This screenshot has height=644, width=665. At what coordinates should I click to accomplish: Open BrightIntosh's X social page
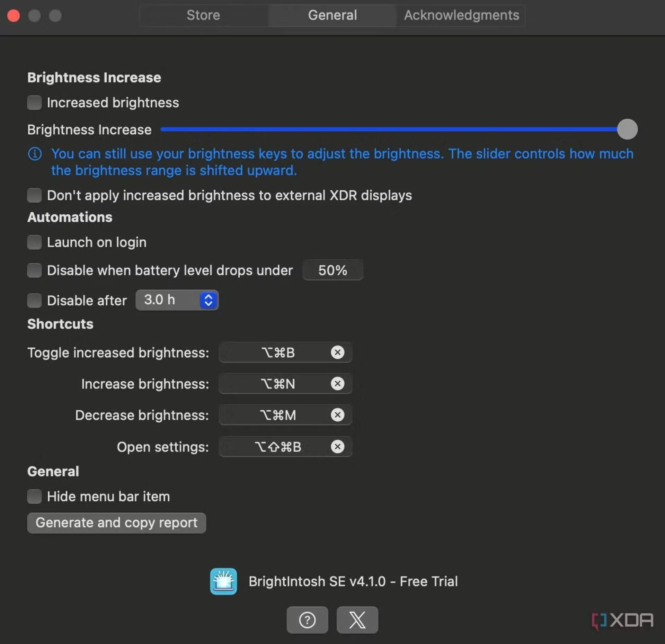click(x=357, y=620)
